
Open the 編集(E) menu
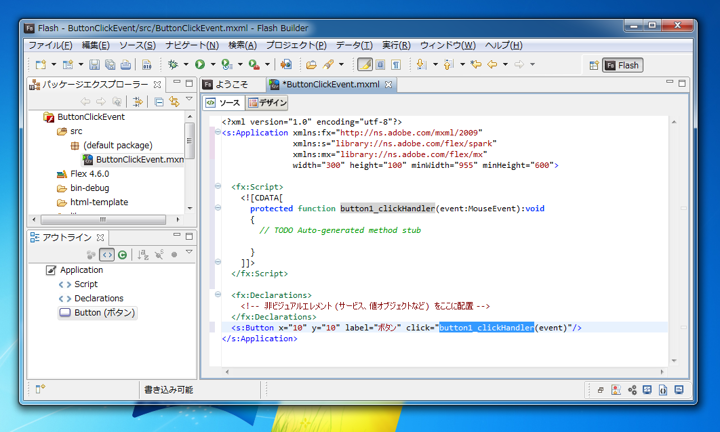coord(96,45)
